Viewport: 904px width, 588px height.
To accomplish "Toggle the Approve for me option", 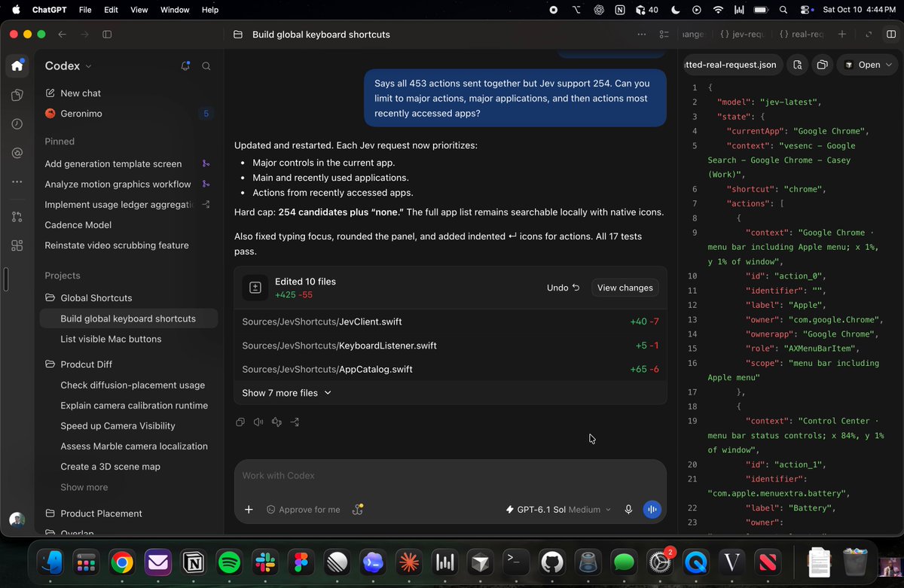I will 304,510.
